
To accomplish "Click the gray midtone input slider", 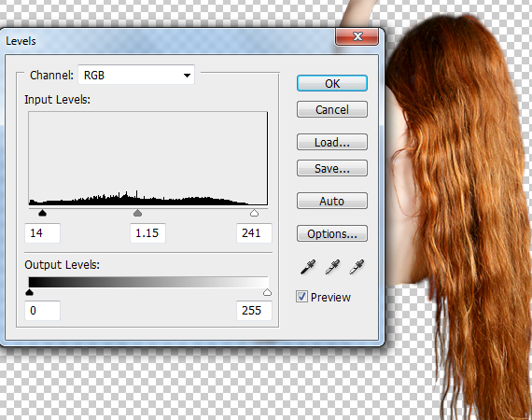I will coord(137,213).
